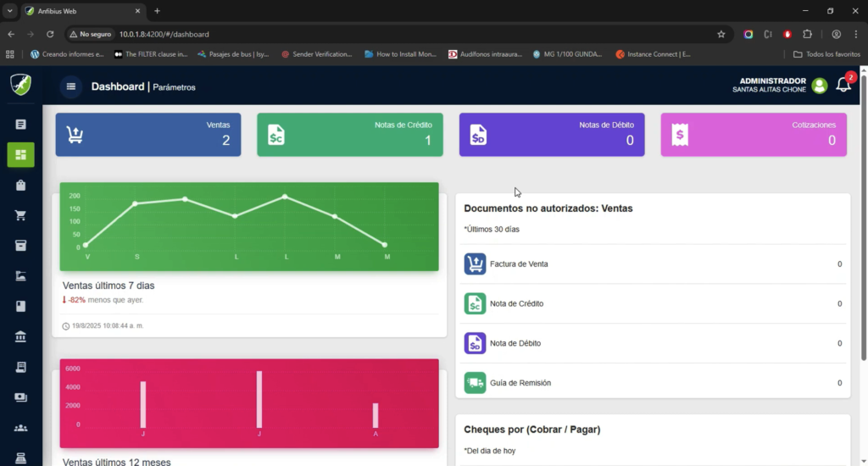
Task: Select the Cotizaciones pink card
Action: 754,135
